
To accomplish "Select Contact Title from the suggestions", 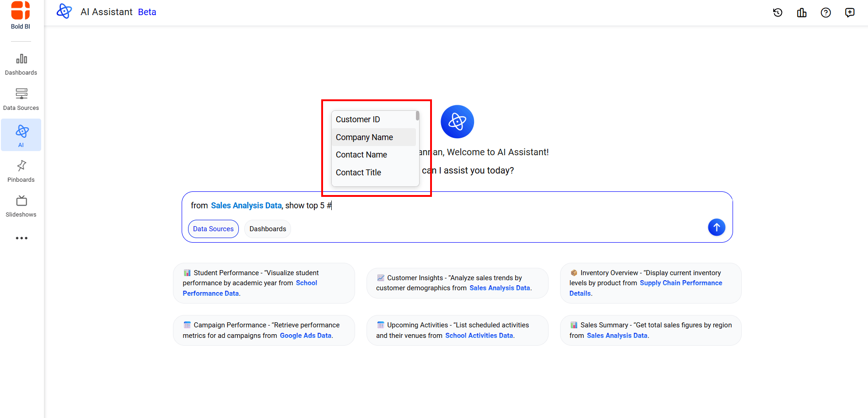I will (358, 173).
